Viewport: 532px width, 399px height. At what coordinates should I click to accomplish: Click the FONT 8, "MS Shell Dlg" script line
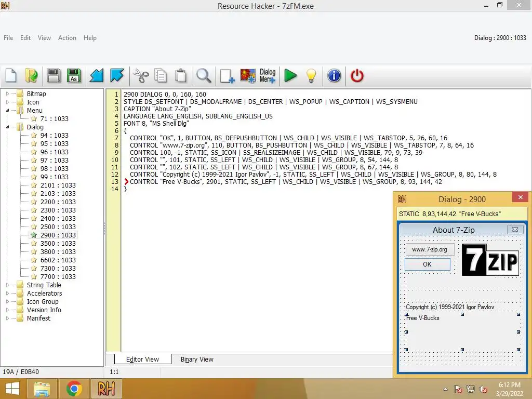[156, 124]
